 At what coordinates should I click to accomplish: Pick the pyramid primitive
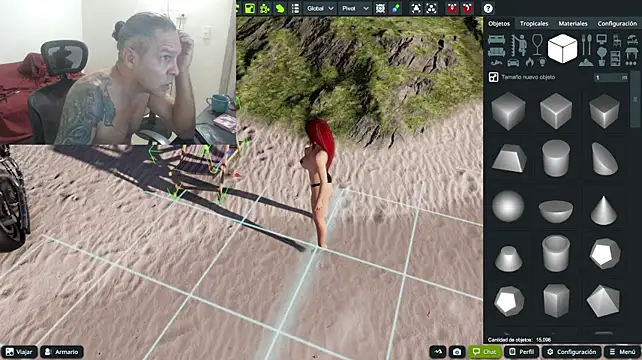click(x=604, y=301)
